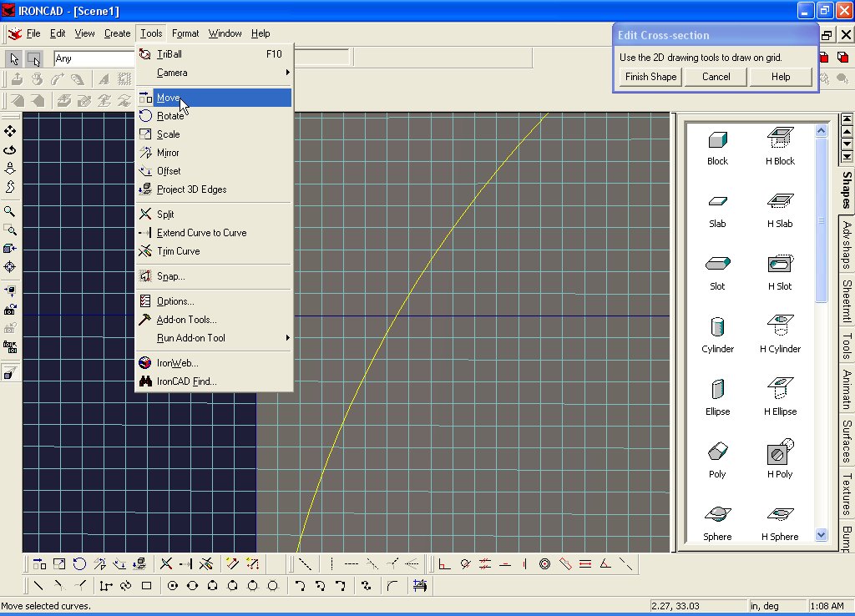Click the Parallel constraint icon
Viewport: 855px width, 616px height.
485,564
